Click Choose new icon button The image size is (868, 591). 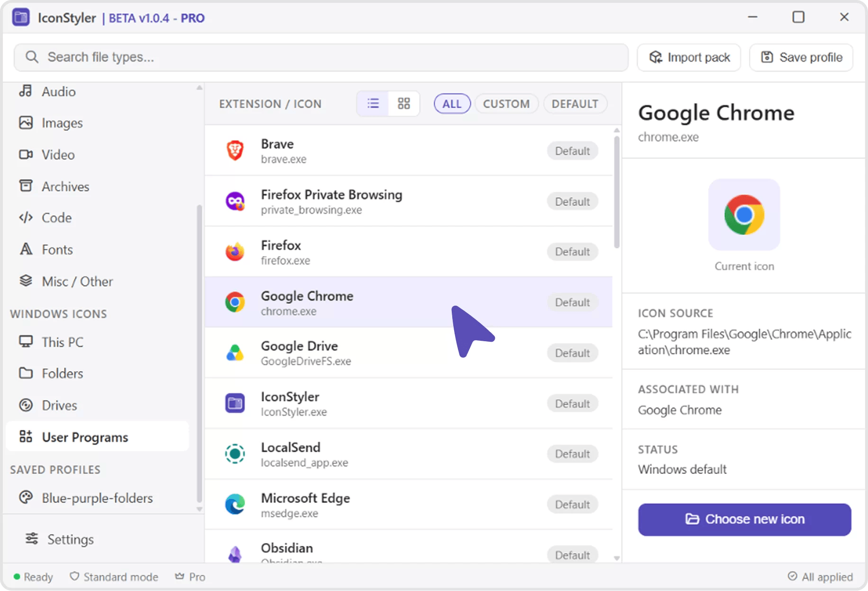(744, 519)
